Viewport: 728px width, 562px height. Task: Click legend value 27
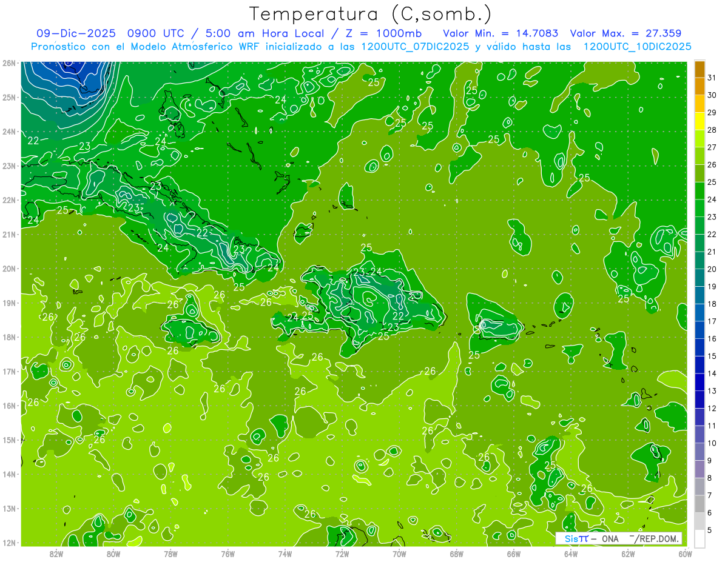click(x=712, y=147)
